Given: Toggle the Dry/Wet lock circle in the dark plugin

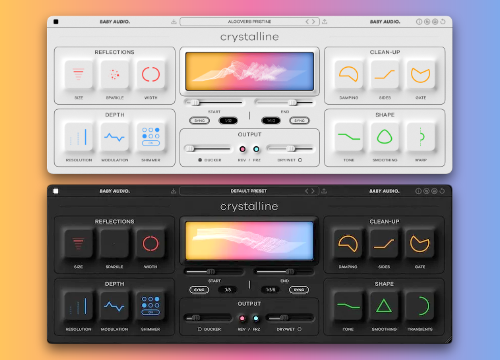Looking at the screenshot, I should pos(299,329).
